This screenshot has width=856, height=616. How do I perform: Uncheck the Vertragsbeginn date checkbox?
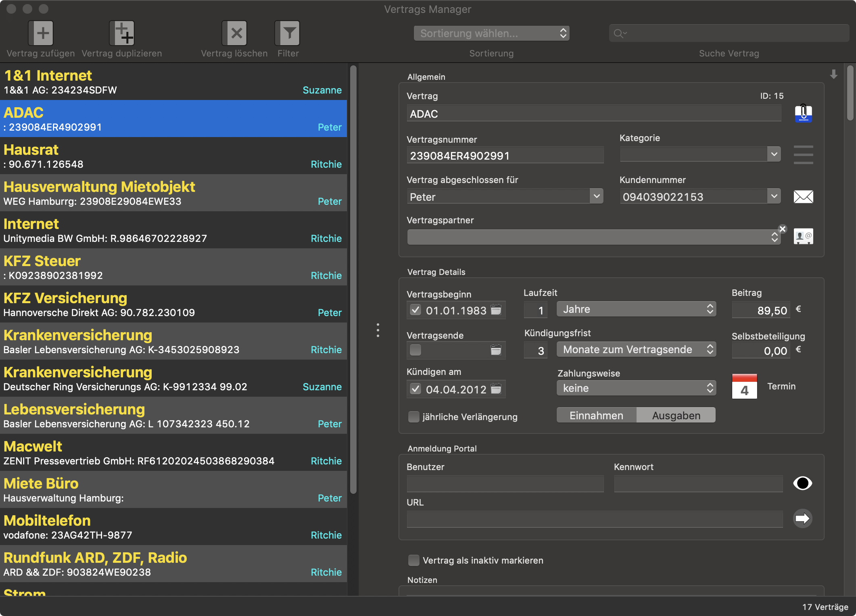click(415, 310)
